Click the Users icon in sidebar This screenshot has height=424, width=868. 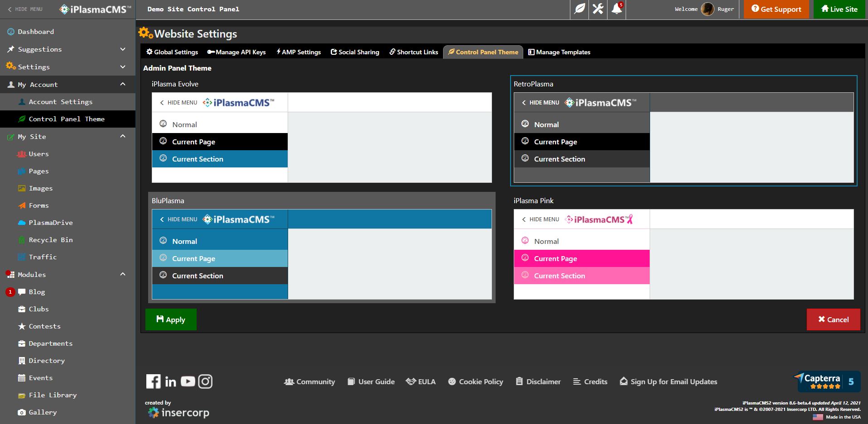21,154
